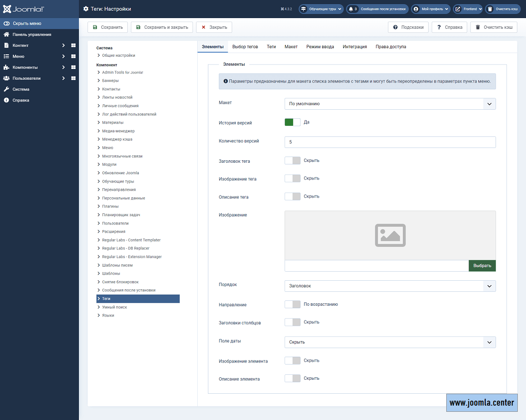
Task: Click the Справка info icon in sidebar
Action: tap(7, 100)
